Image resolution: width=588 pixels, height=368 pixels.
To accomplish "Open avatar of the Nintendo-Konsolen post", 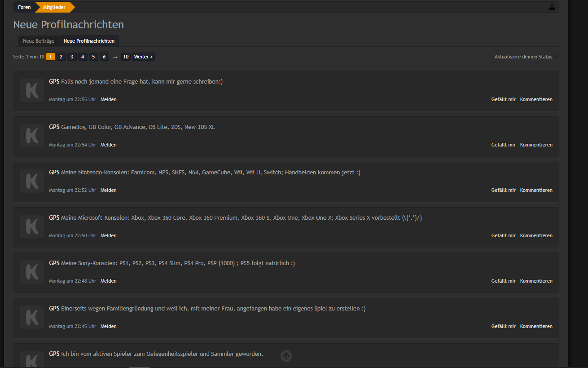I will coord(32,181).
